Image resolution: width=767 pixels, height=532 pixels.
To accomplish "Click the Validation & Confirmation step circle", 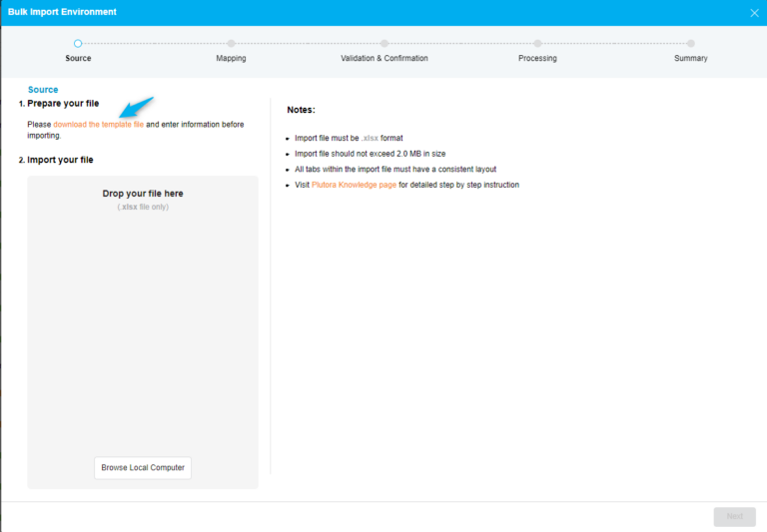I will click(x=384, y=43).
